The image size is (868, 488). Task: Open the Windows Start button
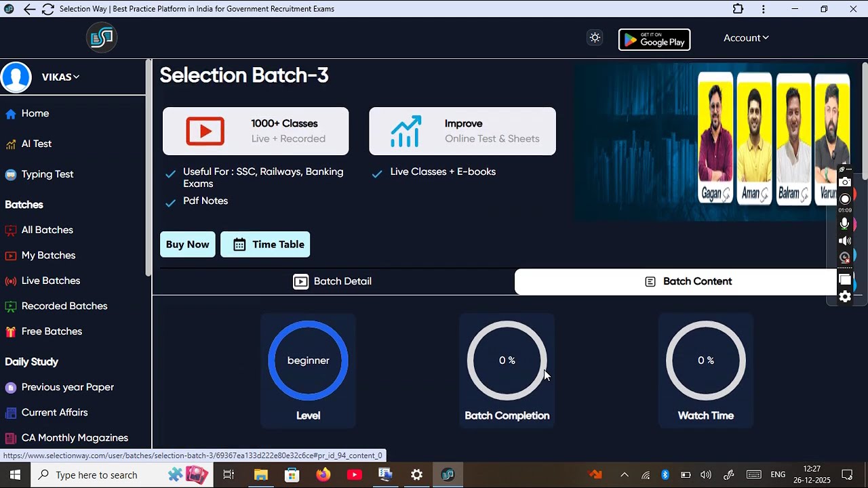point(15,474)
